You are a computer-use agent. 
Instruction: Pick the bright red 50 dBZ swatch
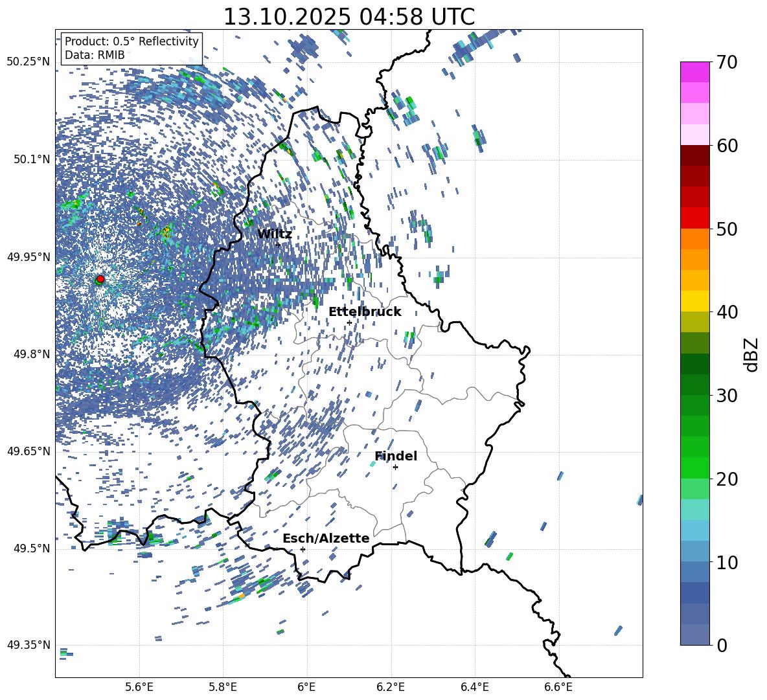pos(695,218)
